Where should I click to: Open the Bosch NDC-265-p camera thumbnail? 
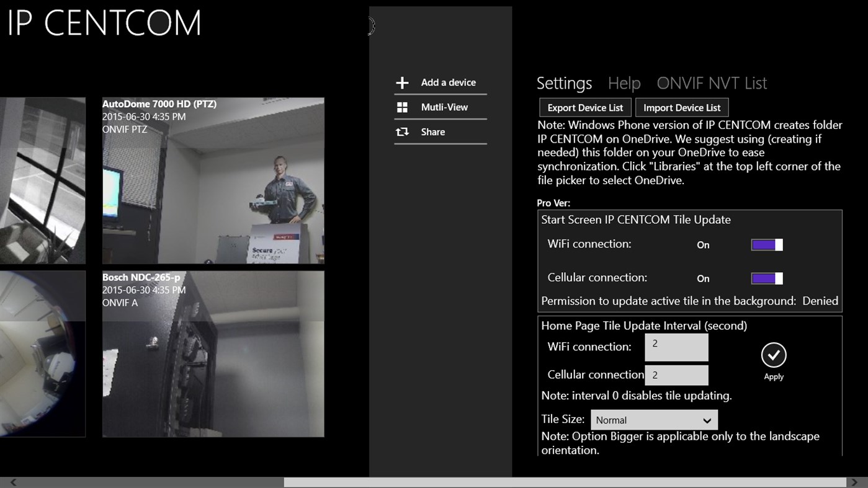pos(213,354)
